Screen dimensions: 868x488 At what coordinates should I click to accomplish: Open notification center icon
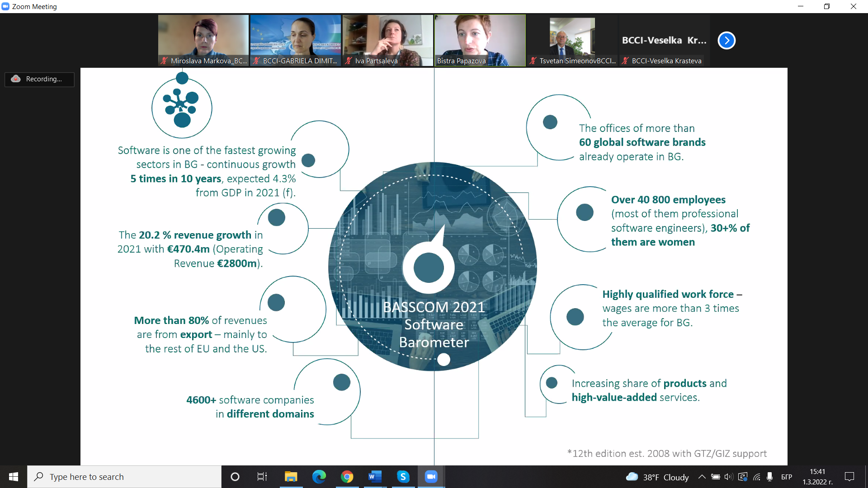[849, 477]
